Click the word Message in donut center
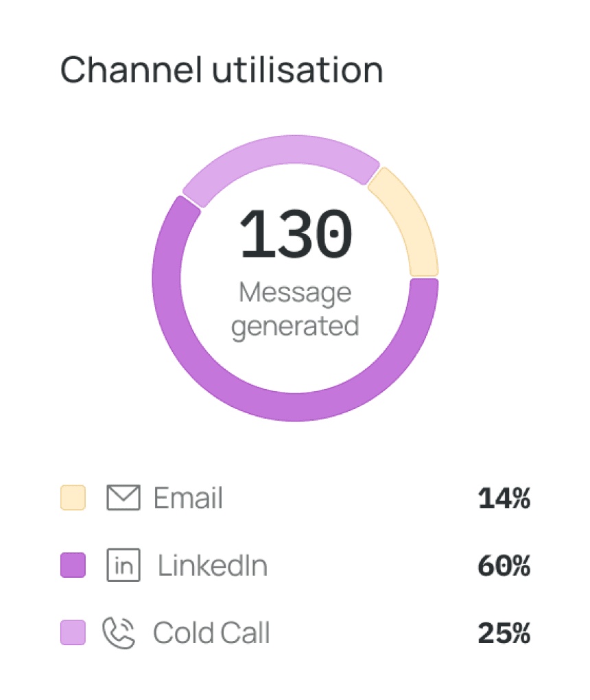This screenshot has height=700, width=590. click(x=295, y=294)
